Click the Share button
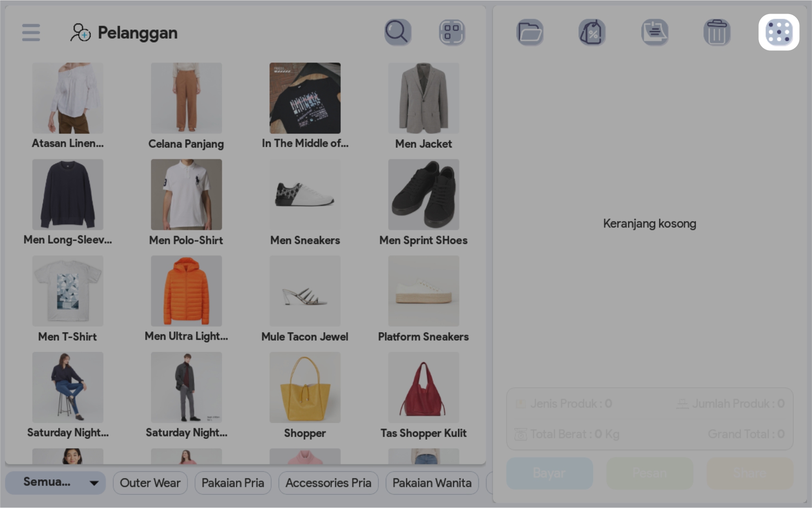 [750, 473]
